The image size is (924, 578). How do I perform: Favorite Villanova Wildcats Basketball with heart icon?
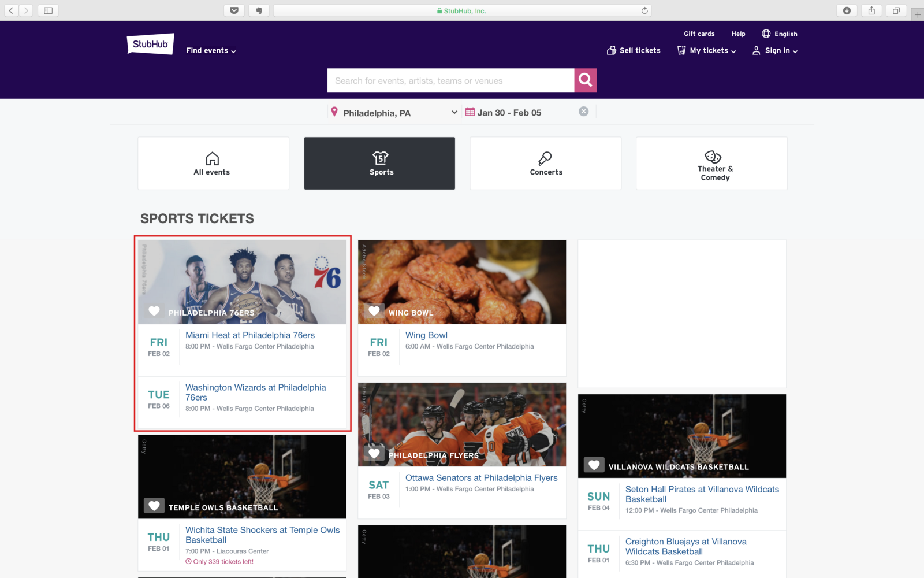[594, 465]
